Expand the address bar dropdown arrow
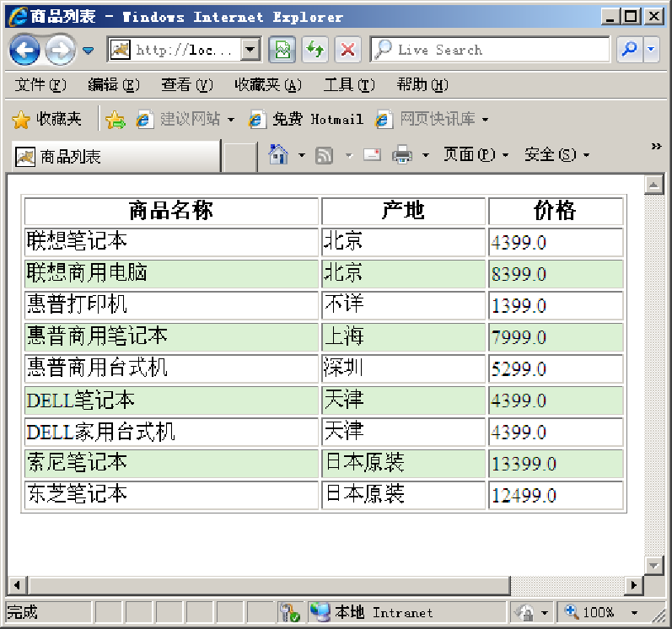 250,50
